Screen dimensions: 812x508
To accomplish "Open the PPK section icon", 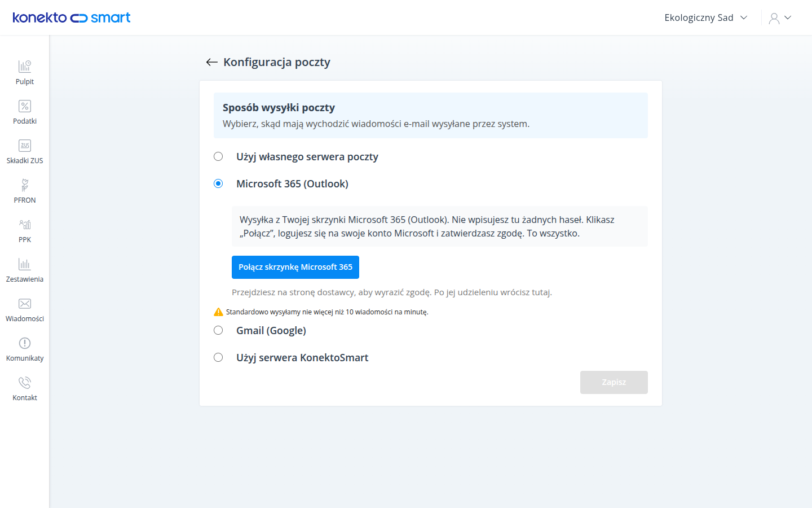I will (25, 225).
